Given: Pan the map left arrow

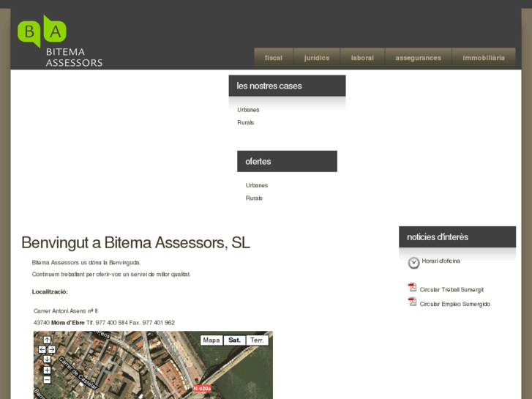Looking at the screenshot, I should click(42, 349).
